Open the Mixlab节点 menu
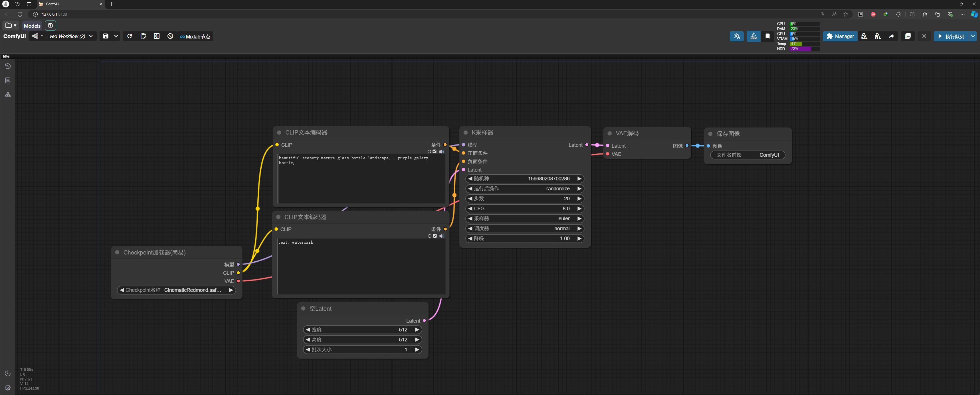Screen dimensions: 980x395 (195, 36)
